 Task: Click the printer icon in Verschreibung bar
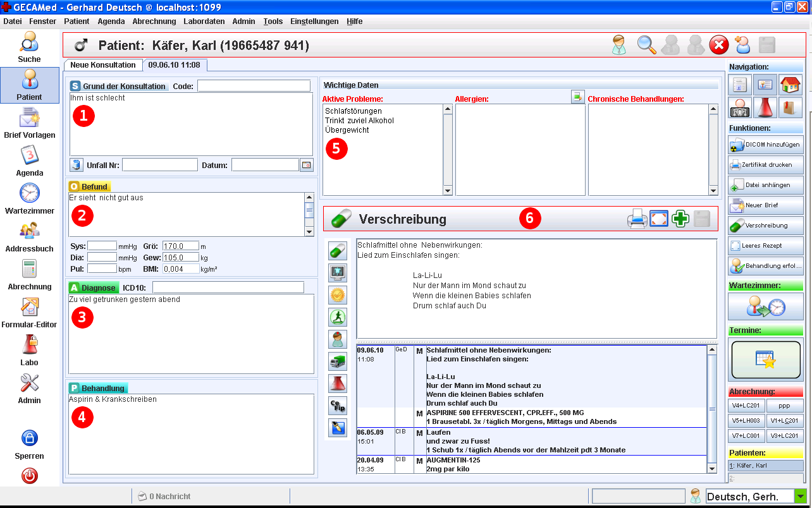(636, 219)
